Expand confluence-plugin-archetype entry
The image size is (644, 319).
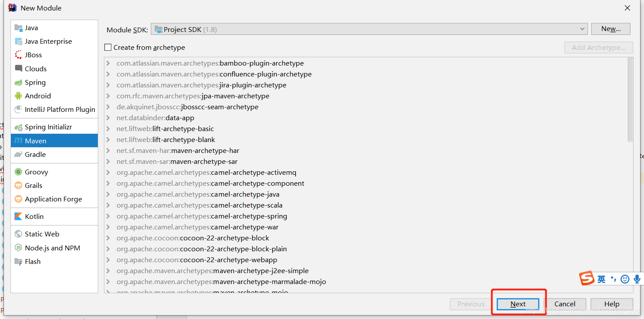tap(108, 74)
